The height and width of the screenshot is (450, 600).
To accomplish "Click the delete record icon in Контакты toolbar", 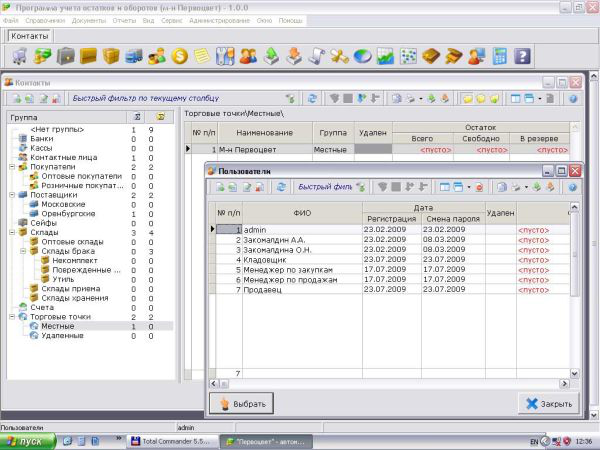I will 56,99.
